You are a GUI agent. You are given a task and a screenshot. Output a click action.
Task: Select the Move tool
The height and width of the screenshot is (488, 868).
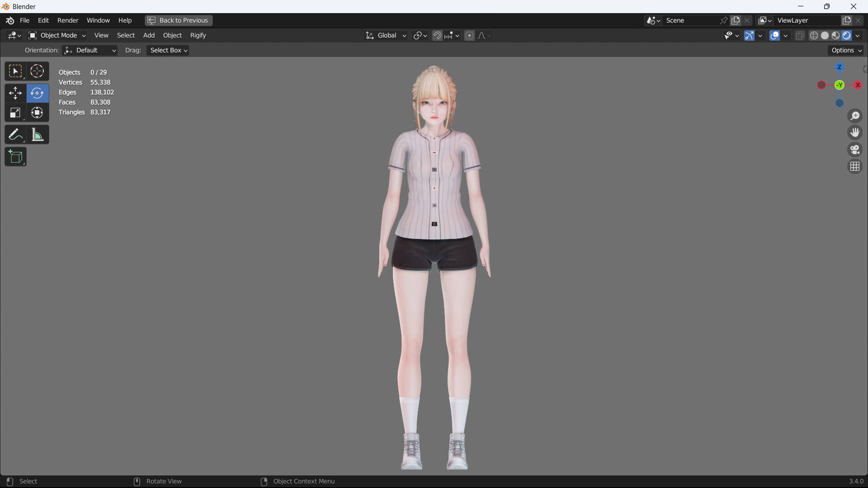coord(15,93)
